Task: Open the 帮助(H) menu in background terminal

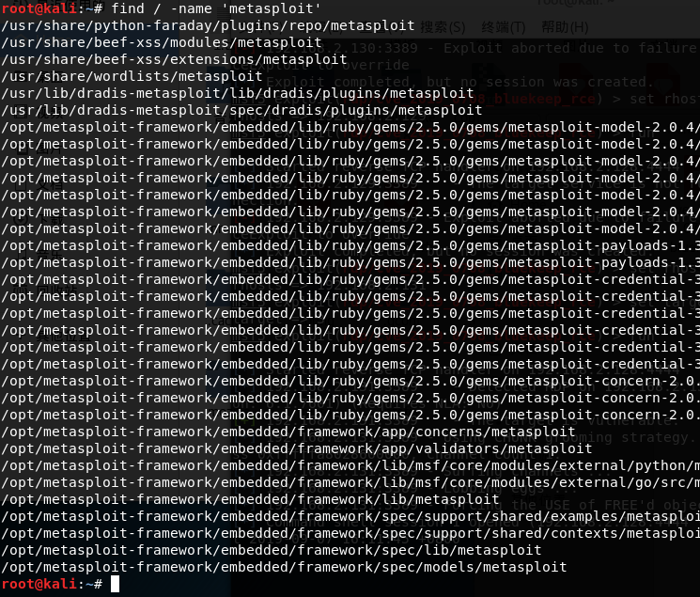Action: pyautogui.click(x=565, y=27)
